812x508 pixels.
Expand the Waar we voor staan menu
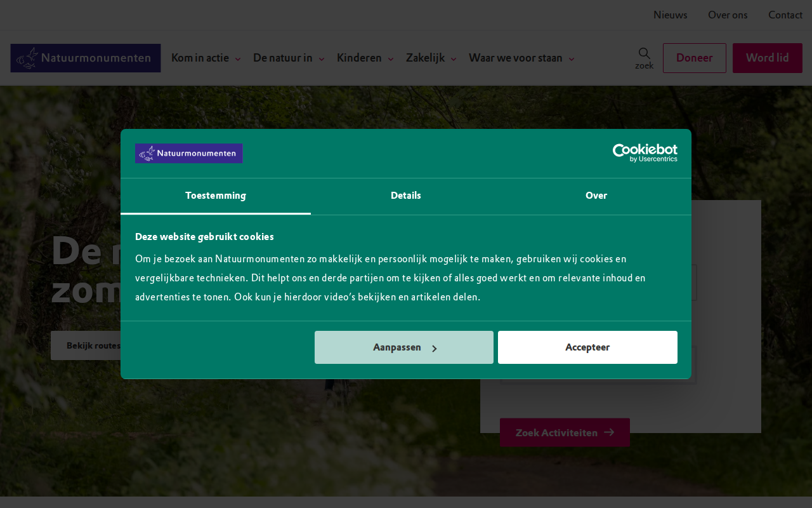pyautogui.click(x=521, y=58)
